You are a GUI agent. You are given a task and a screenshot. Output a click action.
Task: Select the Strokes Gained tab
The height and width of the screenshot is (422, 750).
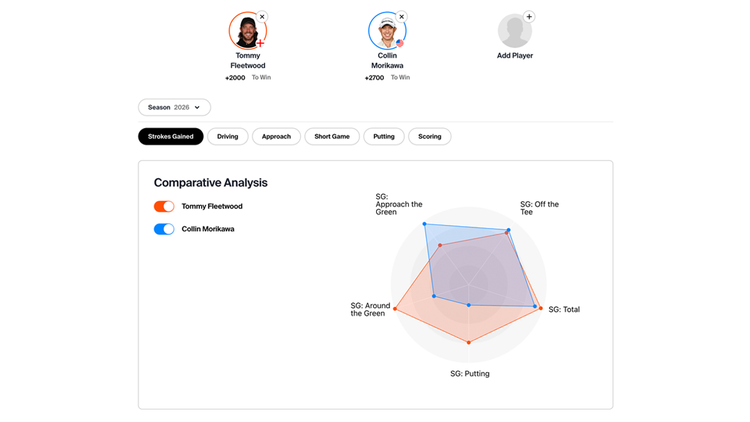pos(170,136)
